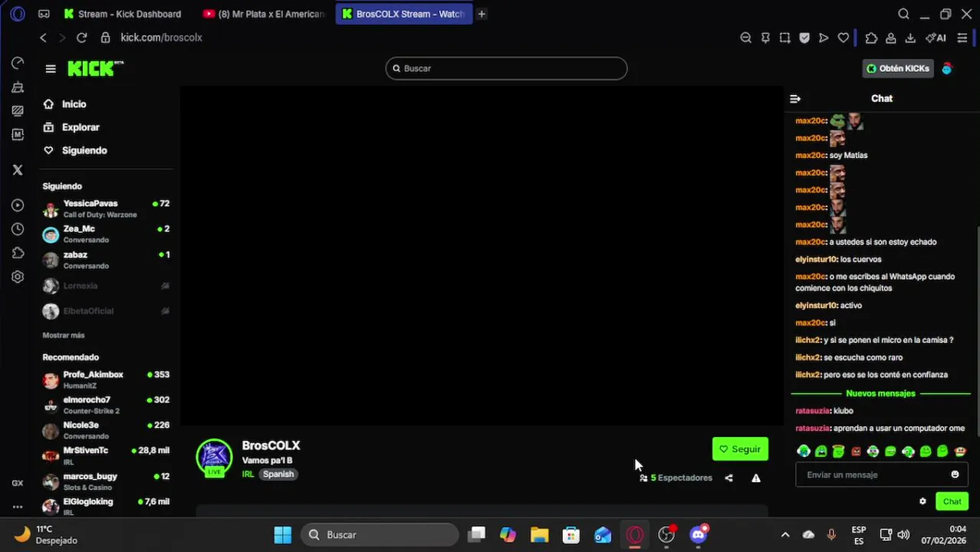Screen dimensions: 980x552
Task: Bookmark page with heart icon
Action: tap(844, 38)
